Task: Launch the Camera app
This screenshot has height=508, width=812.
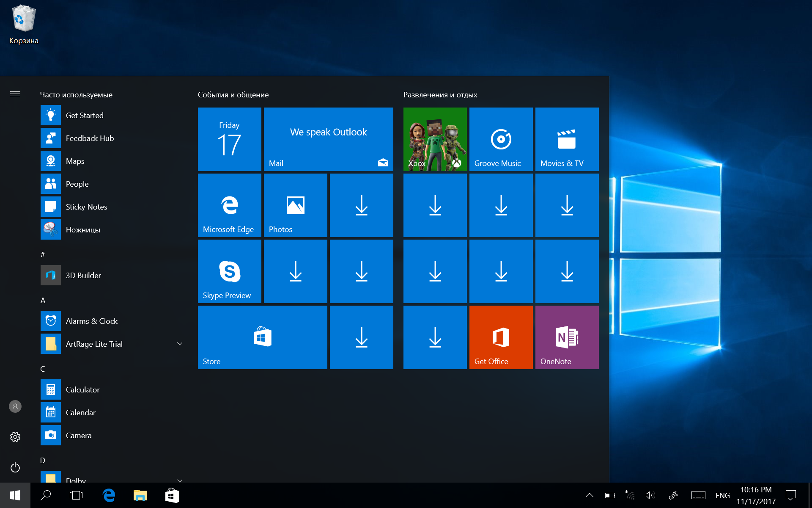Action: 112,435
